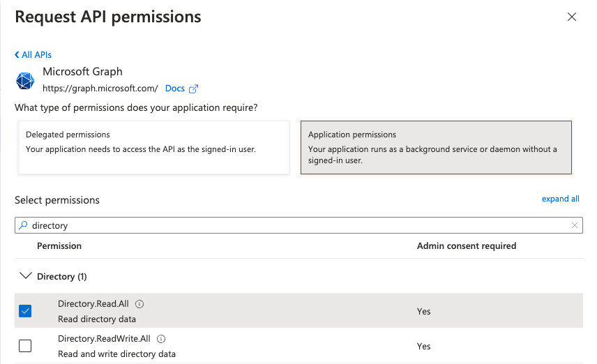Open the Docs link
The width and height of the screenshot is (597, 364).
click(x=175, y=89)
